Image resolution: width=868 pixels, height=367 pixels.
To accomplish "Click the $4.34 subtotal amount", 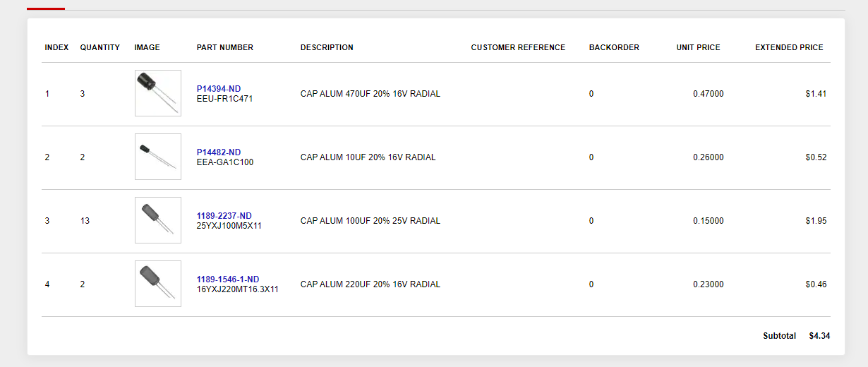I will tap(819, 336).
